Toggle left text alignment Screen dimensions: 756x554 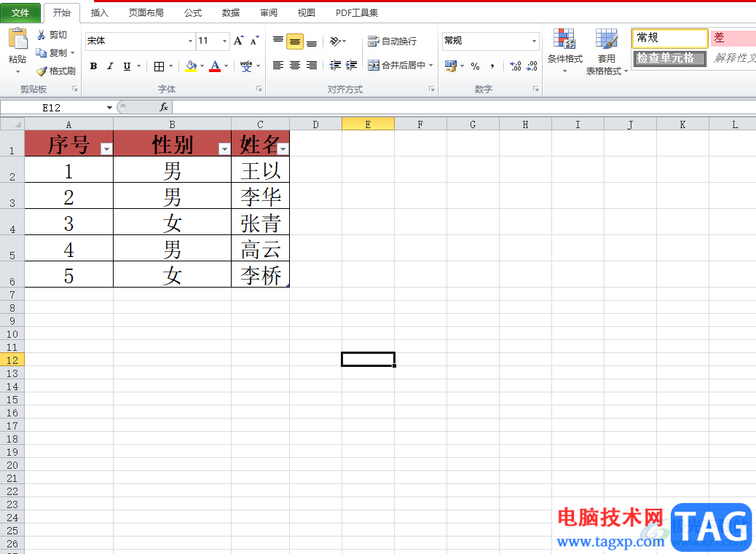tap(278, 65)
